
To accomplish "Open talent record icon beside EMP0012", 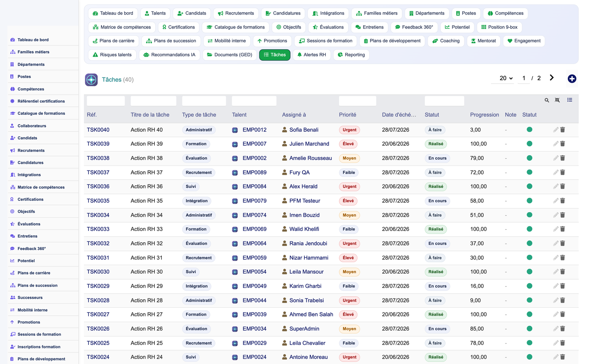I will pos(235,130).
